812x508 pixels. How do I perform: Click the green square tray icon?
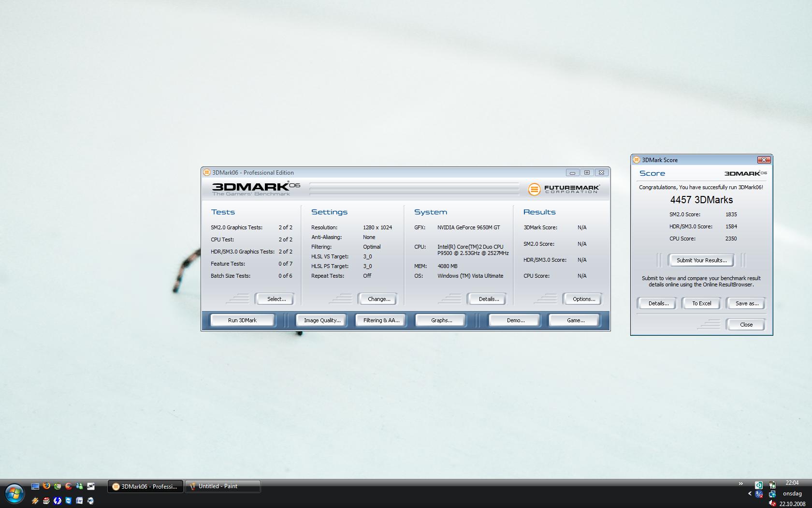[x=759, y=485]
